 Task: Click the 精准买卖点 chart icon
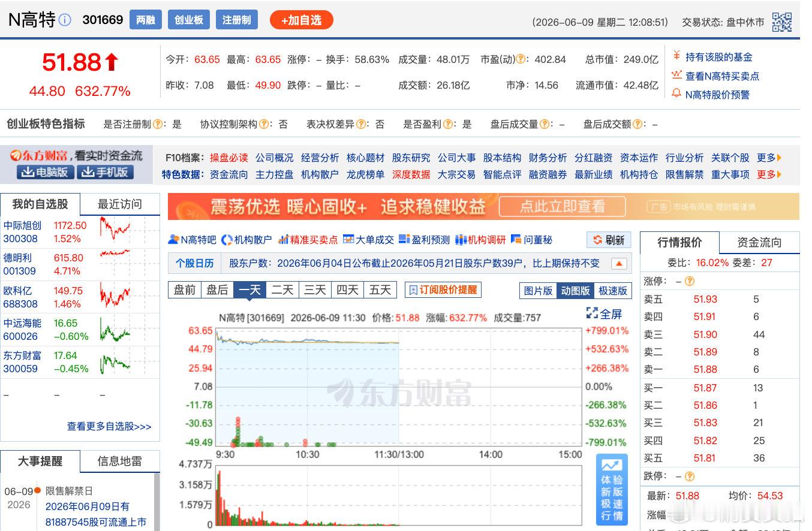pos(283,240)
